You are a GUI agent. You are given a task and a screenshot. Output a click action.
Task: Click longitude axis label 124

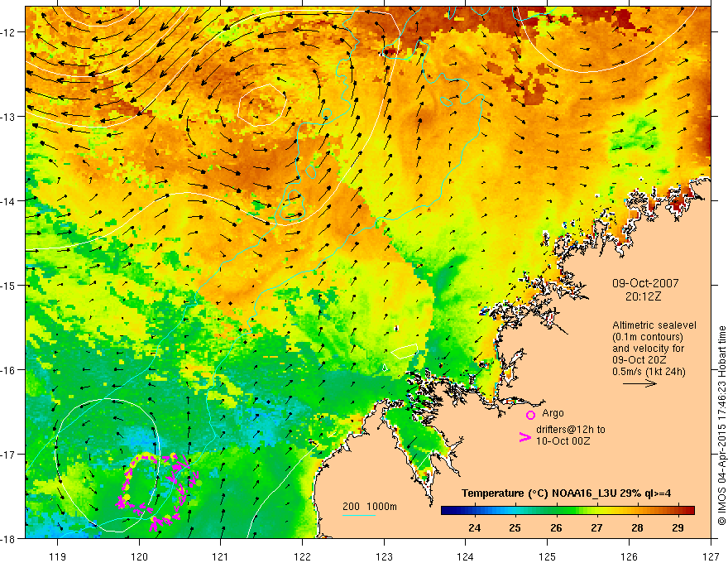[x=466, y=556]
